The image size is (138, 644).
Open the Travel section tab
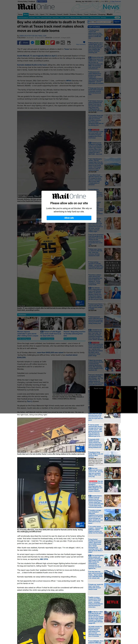coord(86,14)
